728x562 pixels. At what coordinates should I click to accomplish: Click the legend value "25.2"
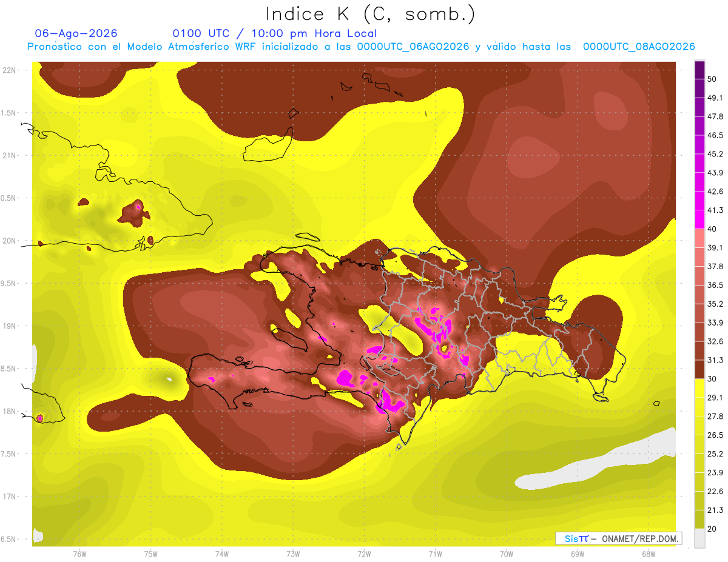pos(716,454)
